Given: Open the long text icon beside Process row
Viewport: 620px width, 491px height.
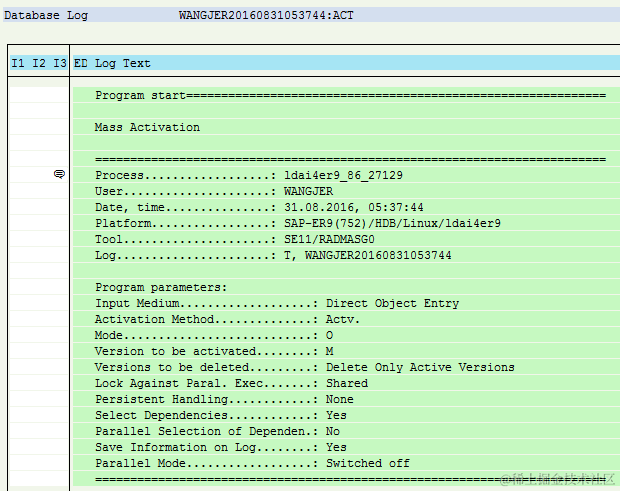Looking at the screenshot, I should click(59, 174).
